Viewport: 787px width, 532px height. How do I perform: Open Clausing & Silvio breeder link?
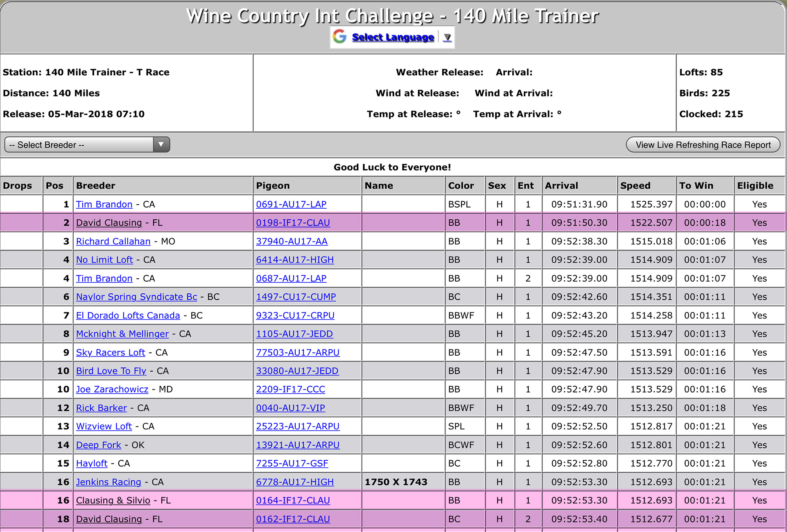113,500
